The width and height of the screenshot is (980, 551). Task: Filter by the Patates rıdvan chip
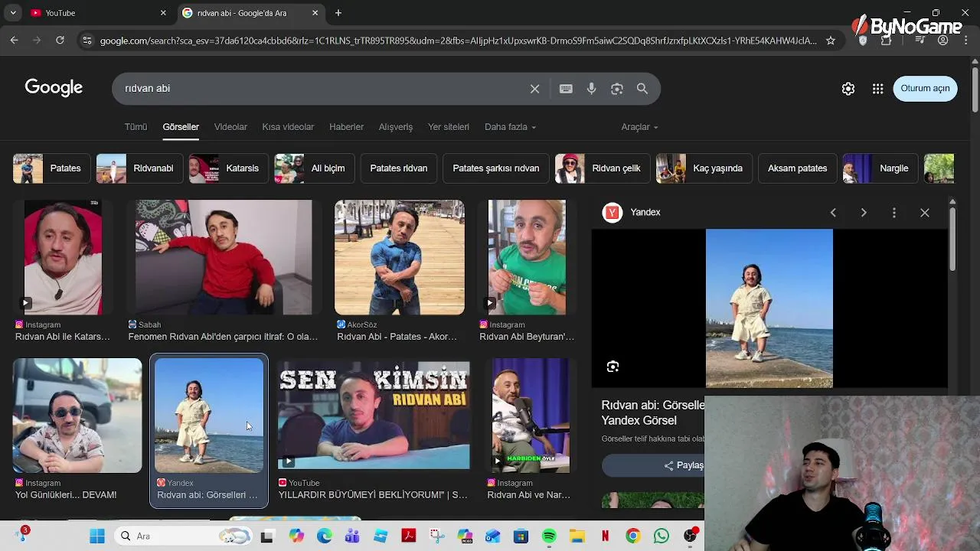pos(399,168)
